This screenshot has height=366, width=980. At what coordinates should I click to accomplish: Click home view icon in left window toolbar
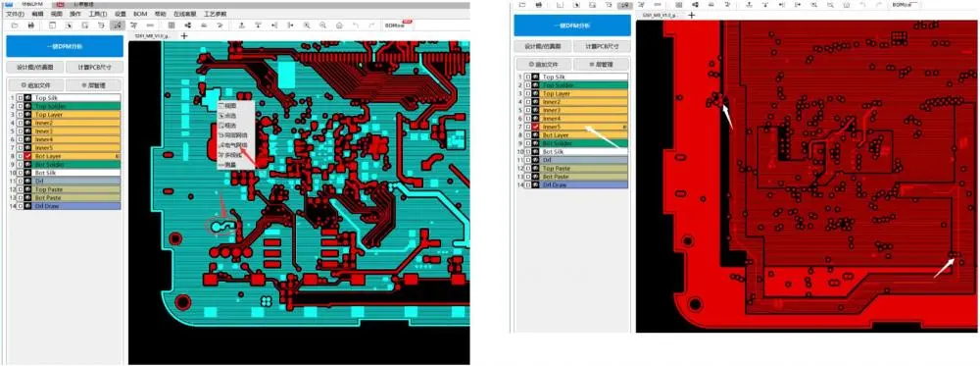point(339,26)
